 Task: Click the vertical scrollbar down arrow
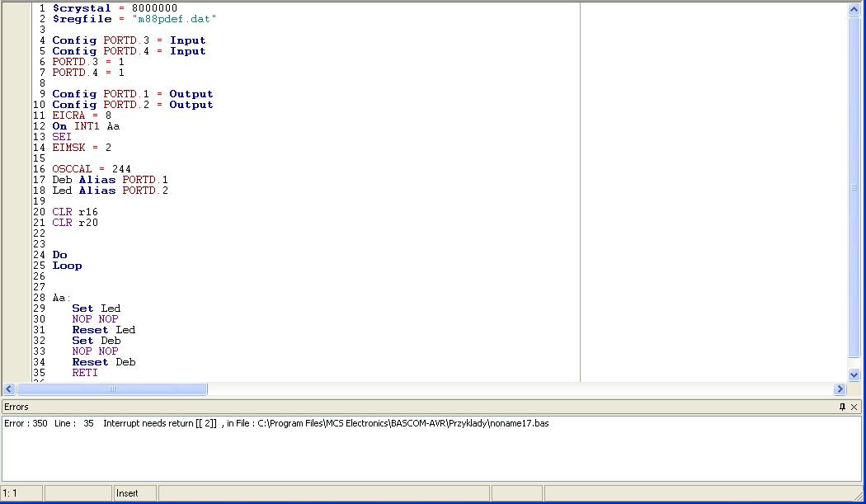point(854,374)
